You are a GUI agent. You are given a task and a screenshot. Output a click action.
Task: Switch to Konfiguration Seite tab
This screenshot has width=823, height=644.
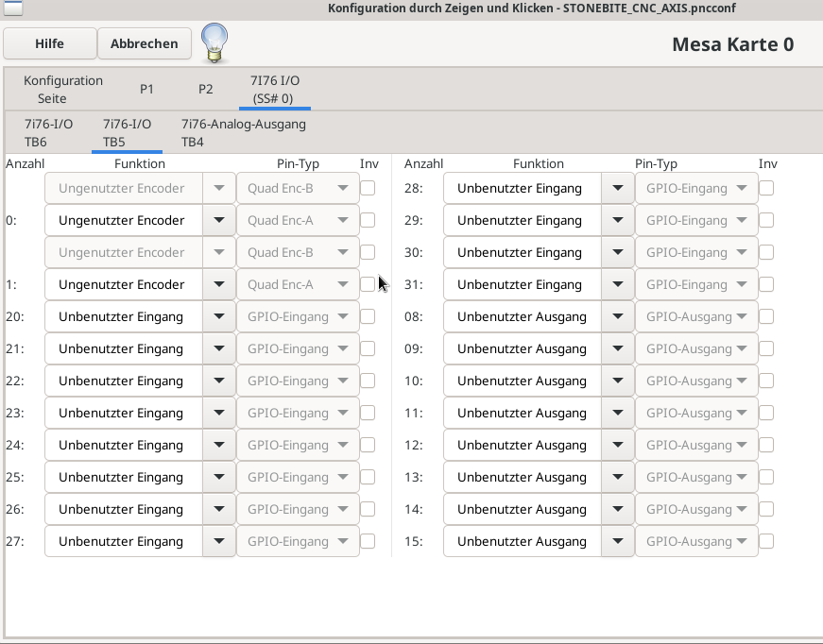pyautogui.click(x=63, y=89)
